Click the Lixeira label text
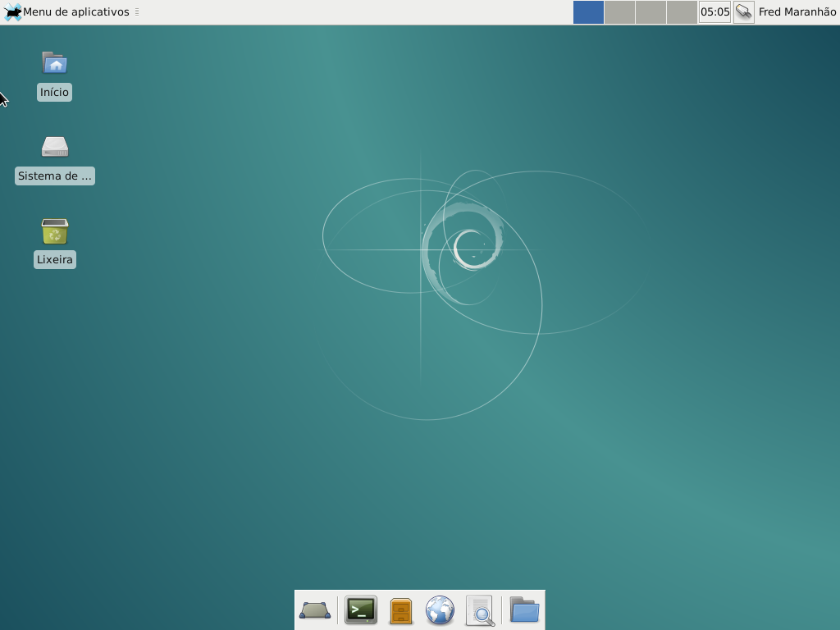Screen dimensions: 840x630 54,259
